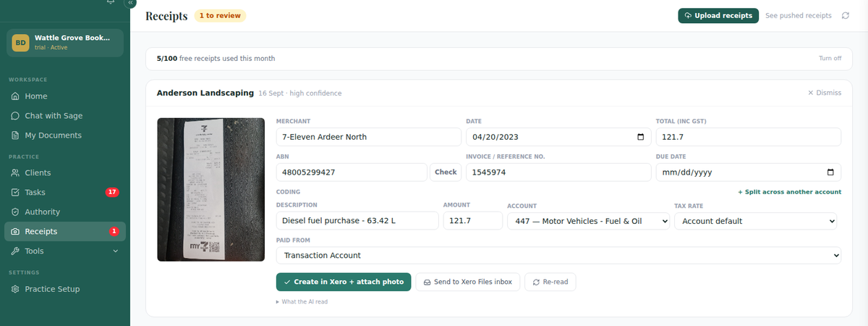Open the Paid From Transaction Account dropdown
868x326 pixels.
[558, 256]
